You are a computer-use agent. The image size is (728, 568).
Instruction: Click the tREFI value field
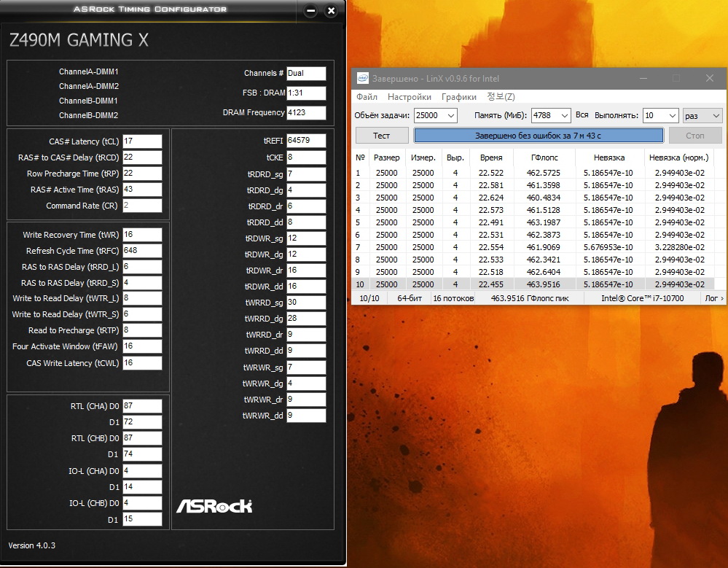click(306, 140)
